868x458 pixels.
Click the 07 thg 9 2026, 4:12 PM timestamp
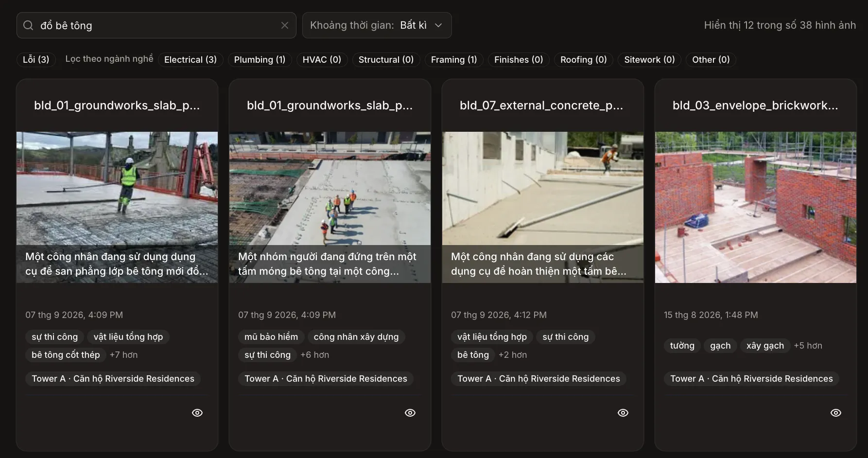pyautogui.click(x=499, y=315)
